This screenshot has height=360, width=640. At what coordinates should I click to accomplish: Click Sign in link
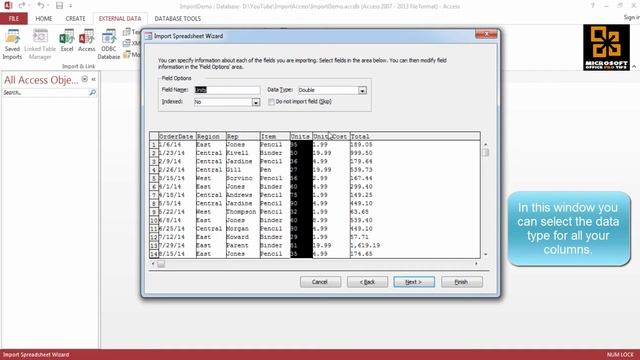point(631,17)
